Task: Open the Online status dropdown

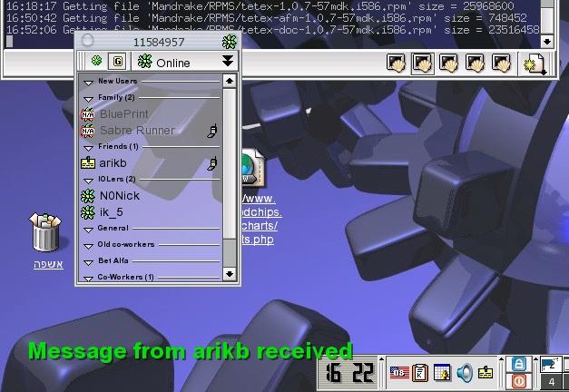Action: (x=185, y=62)
